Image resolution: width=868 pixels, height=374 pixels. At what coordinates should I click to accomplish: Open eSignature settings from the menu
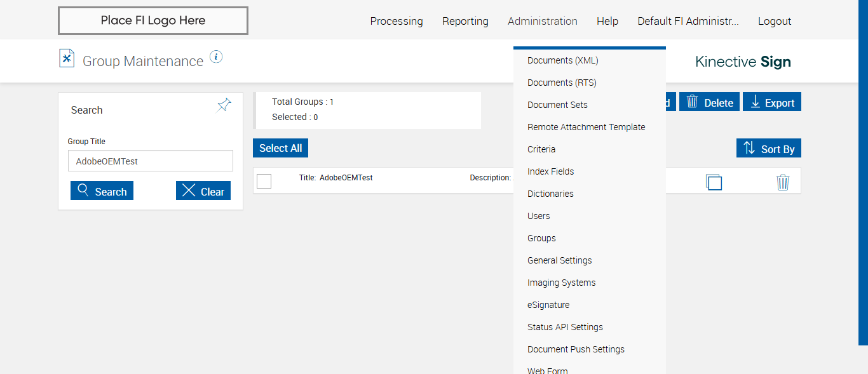pyautogui.click(x=548, y=305)
